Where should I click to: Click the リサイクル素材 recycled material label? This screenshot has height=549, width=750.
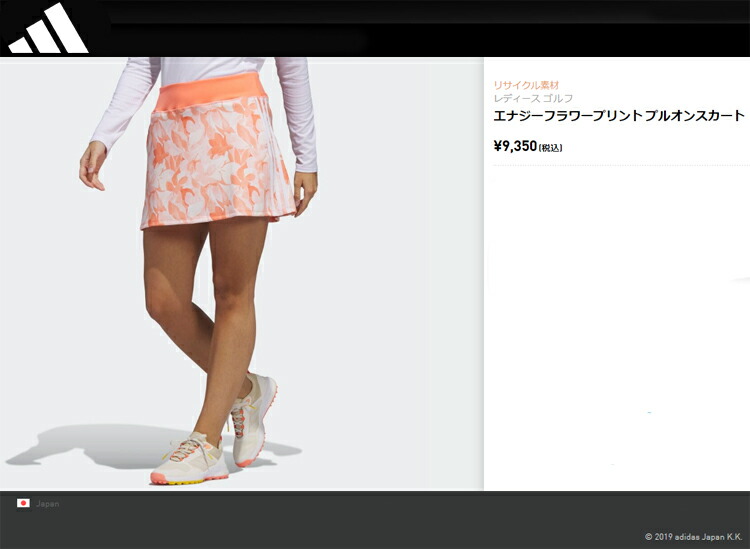526,86
